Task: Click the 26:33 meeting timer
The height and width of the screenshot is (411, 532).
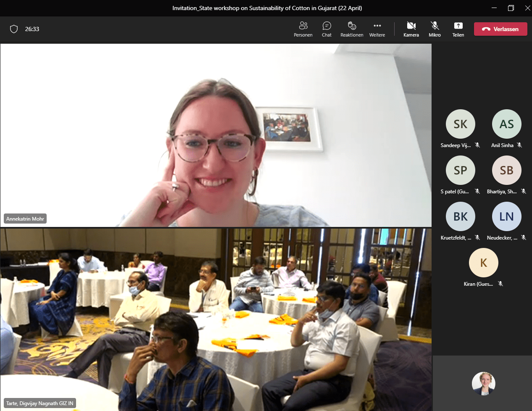Action: tap(32, 29)
